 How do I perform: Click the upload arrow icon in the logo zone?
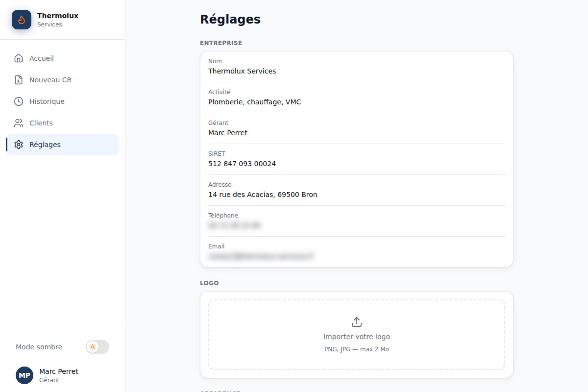click(x=357, y=322)
